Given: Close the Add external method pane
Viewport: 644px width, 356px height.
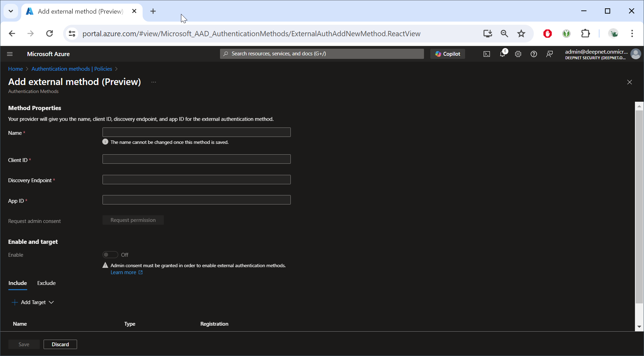Looking at the screenshot, I should [x=629, y=82].
